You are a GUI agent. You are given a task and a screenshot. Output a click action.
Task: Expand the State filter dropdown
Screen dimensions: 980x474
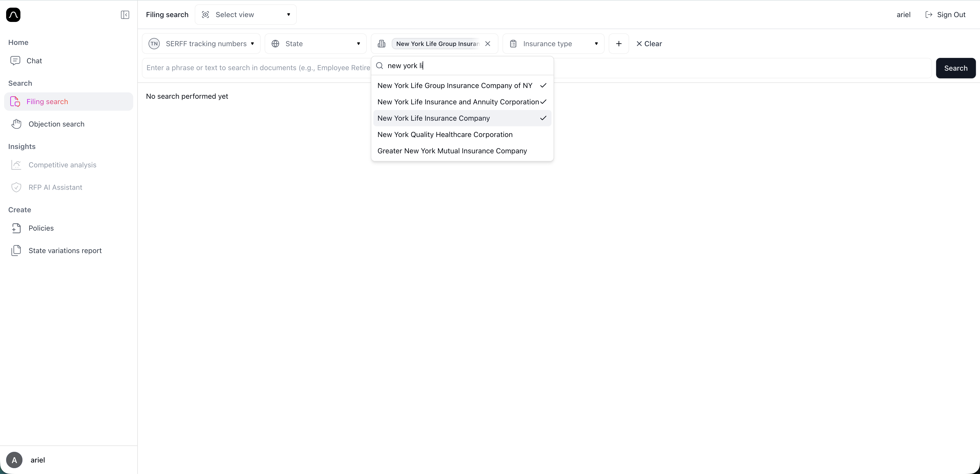pyautogui.click(x=315, y=43)
